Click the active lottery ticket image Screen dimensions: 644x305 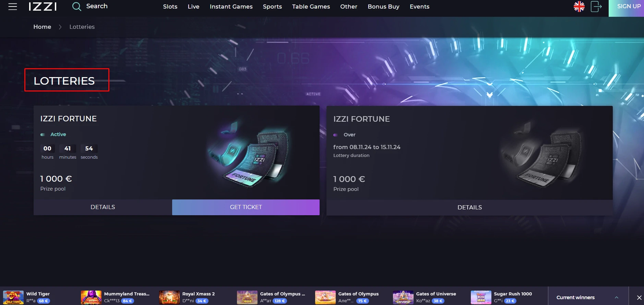click(249, 153)
